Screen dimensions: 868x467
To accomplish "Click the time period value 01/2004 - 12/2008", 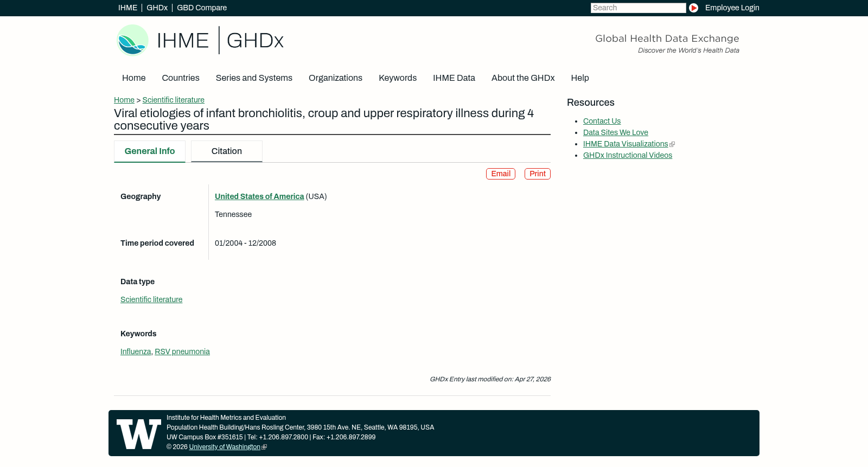I will (x=245, y=244).
